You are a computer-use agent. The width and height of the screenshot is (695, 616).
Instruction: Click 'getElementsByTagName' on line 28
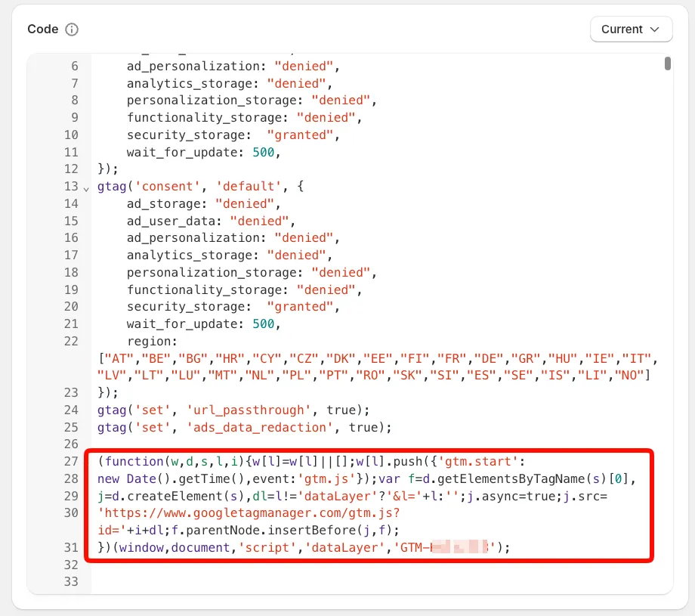pyautogui.click(x=511, y=478)
